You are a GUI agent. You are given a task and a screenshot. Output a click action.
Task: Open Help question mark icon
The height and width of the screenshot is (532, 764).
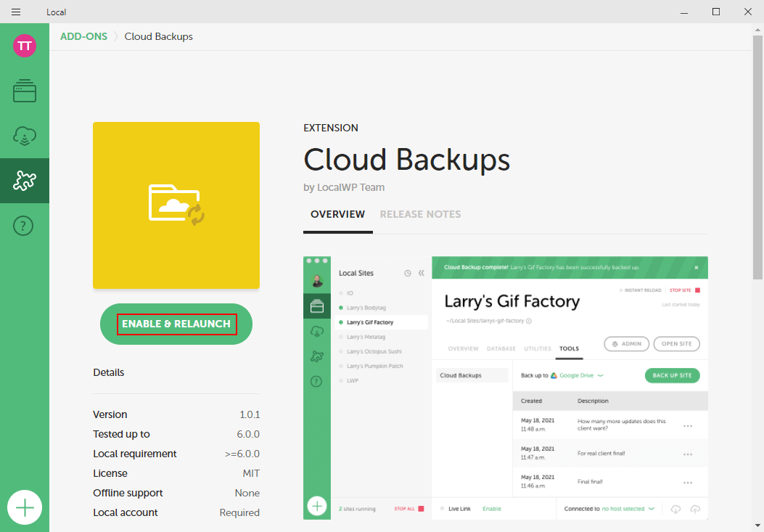coord(23,226)
